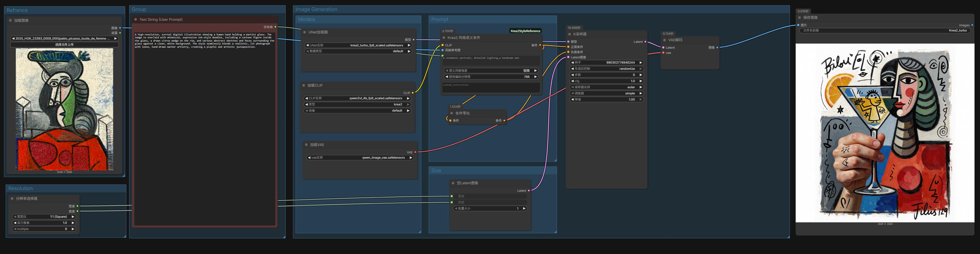Viewport: 980px width, 254px height.
Task: Select the Models group title
Action: click(x=307, y=19)
